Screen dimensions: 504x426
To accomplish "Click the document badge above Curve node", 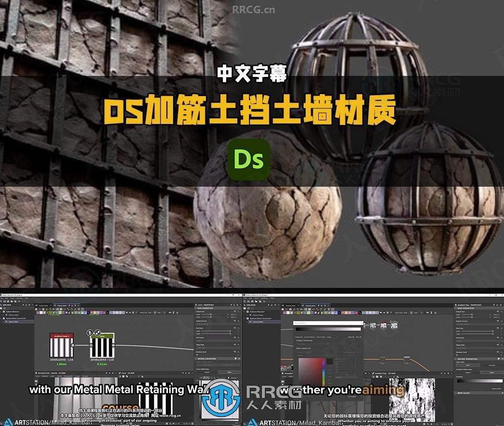I will (90, 332).
